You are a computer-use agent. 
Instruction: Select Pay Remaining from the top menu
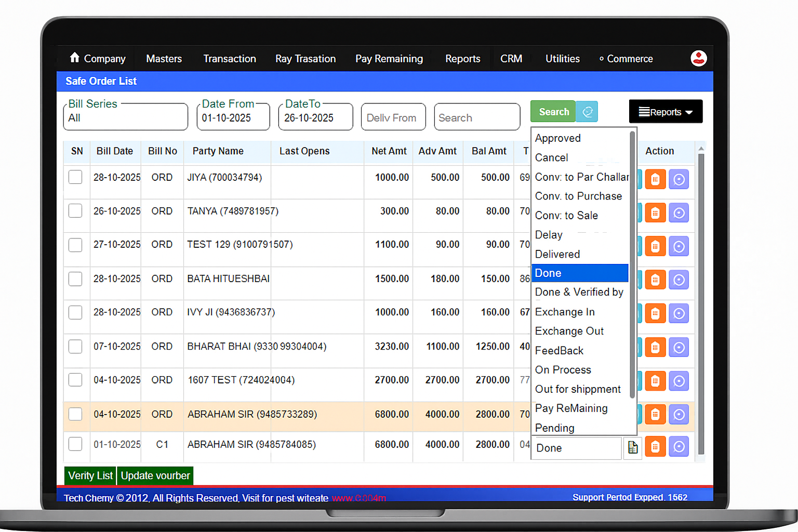coord(389,58)
